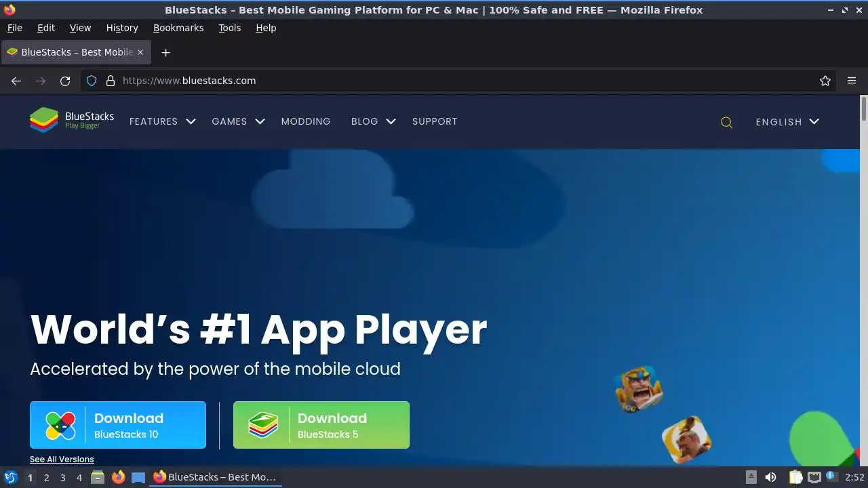
Task: Click the BLOG nav label
Action: [x=364, y=121]
